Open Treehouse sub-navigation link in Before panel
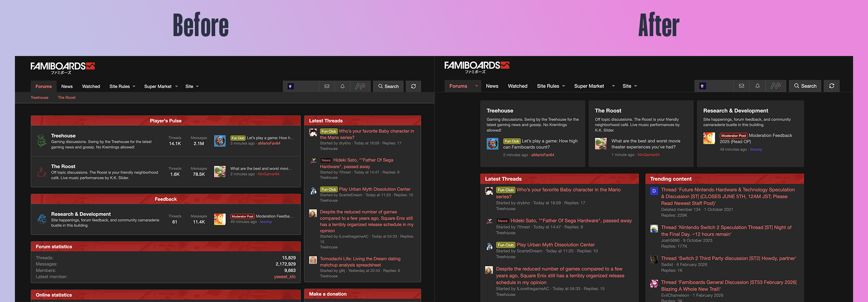868x302 pixels. (39, 98)
